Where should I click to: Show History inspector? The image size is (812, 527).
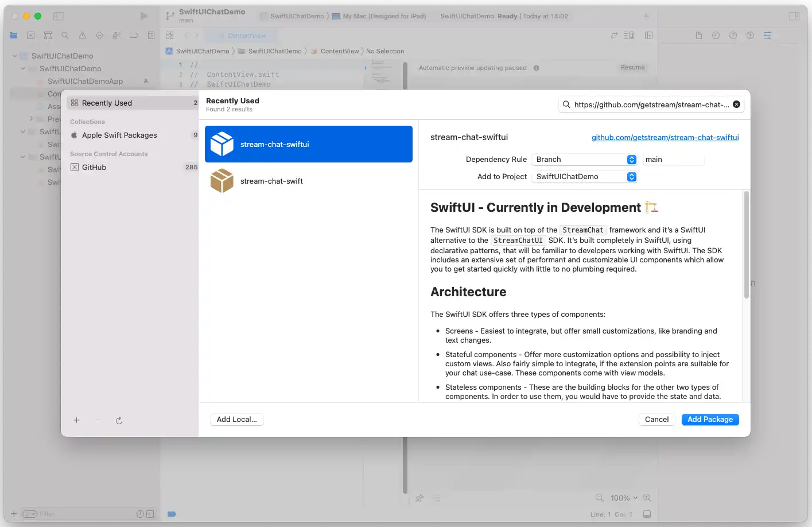pyautogui.click(x=716, y=36)
